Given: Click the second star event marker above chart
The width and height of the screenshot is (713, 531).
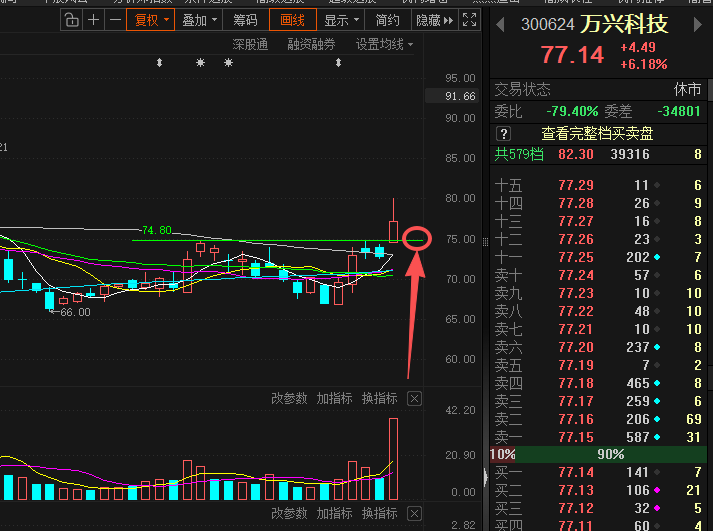Looking at the screenshot, I should point(228,63).
